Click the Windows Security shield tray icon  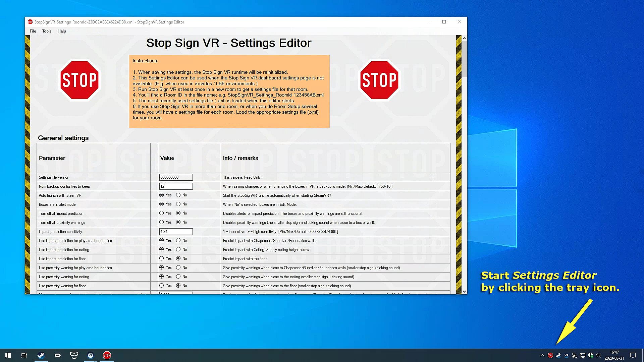coord(591,355)
